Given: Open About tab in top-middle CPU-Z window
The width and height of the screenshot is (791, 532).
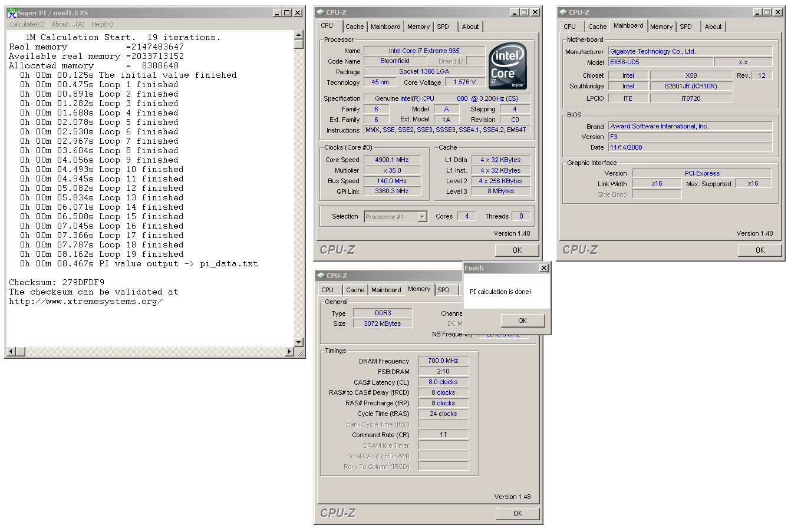Looking at the screenshot, I should 470,27.
